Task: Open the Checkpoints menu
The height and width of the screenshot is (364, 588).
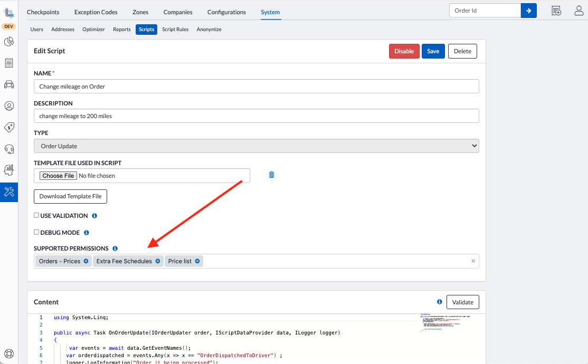Action: point(43,12)
